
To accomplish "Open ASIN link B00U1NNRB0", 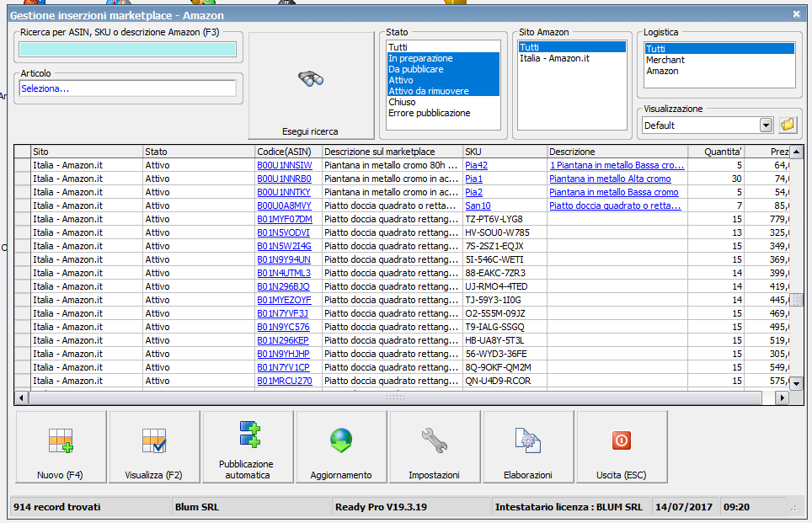I will tap(284, 179).
